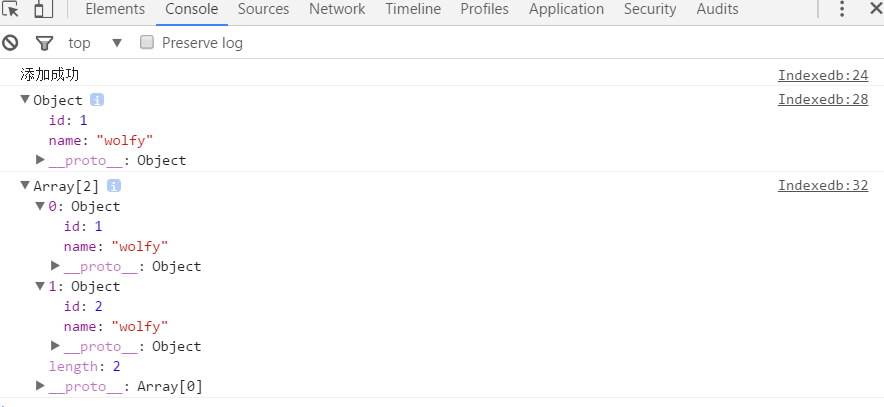The image size is (884, 407).
Task: Click the info badge next to Array[2]
Action: pos(114,185)
